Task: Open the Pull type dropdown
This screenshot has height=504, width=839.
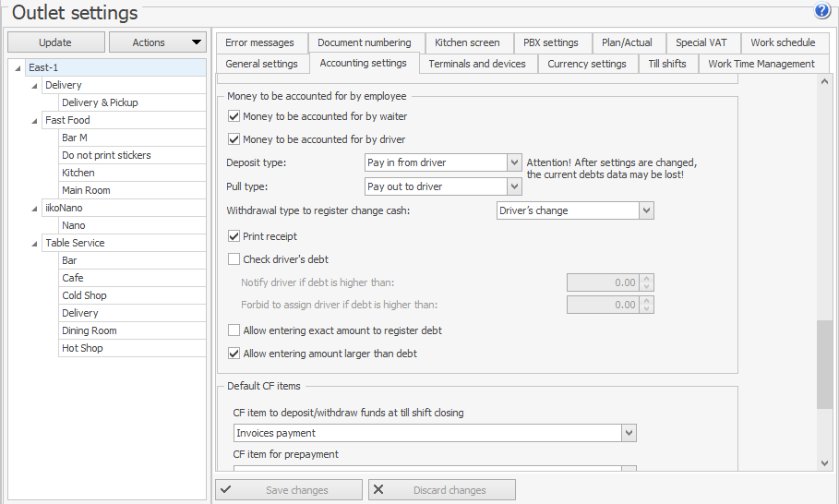Action: pos(514,186)
